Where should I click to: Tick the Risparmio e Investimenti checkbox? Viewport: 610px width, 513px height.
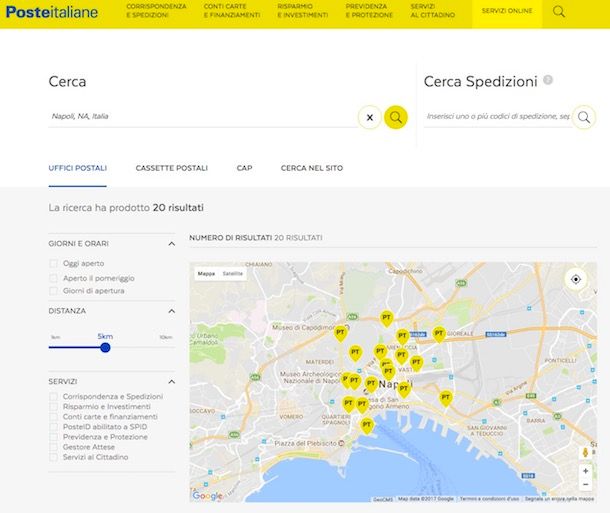(54, 407)
